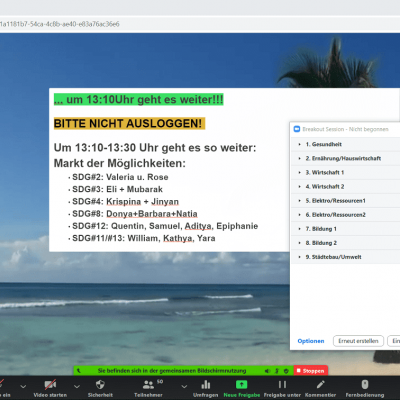This screenshot has height=400, width=400.
Task: Click the Fernbedienung remote control mouse icon
Action: 365,384
